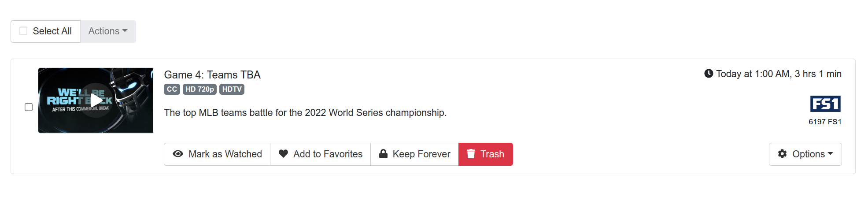
Task: Click the CC closed captions badge
Action: tap(172, 89)
